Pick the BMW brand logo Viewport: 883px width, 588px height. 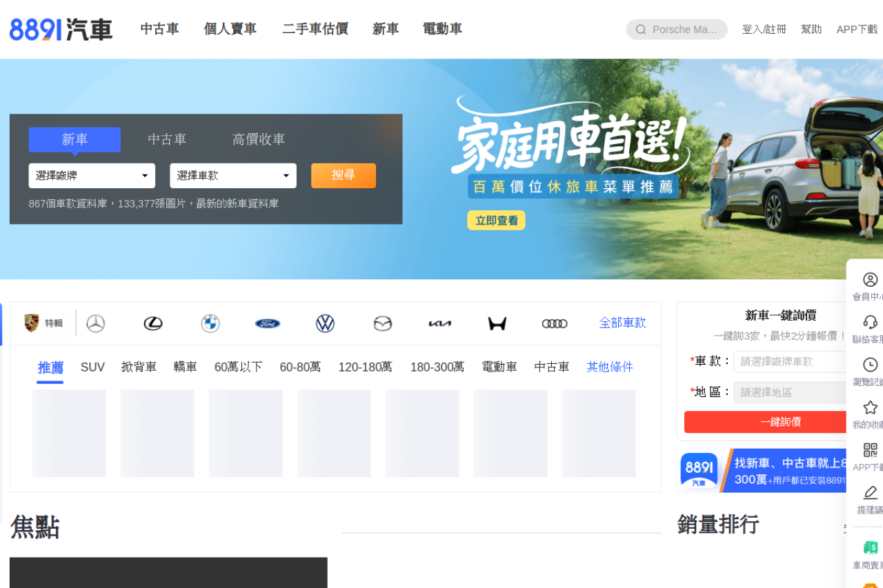pos(210,323)
